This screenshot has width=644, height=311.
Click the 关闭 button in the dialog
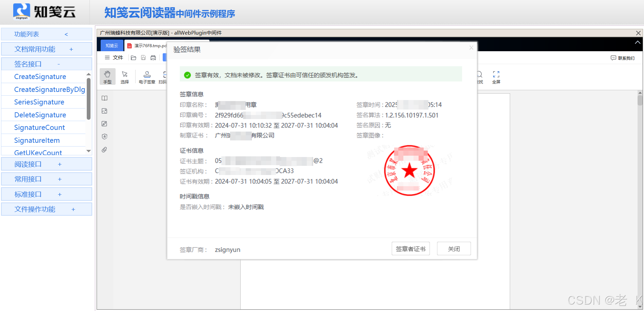point(454,249)
